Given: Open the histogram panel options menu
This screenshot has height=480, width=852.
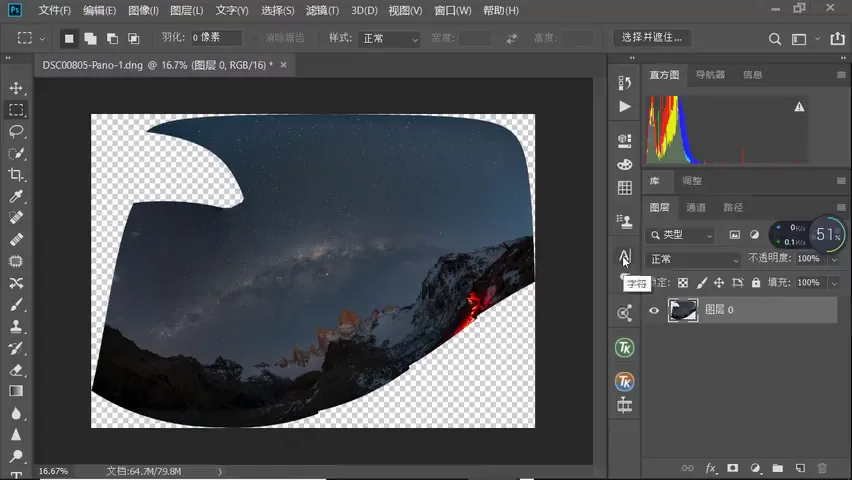Looking at the screenshot, I should coord(841,75).
